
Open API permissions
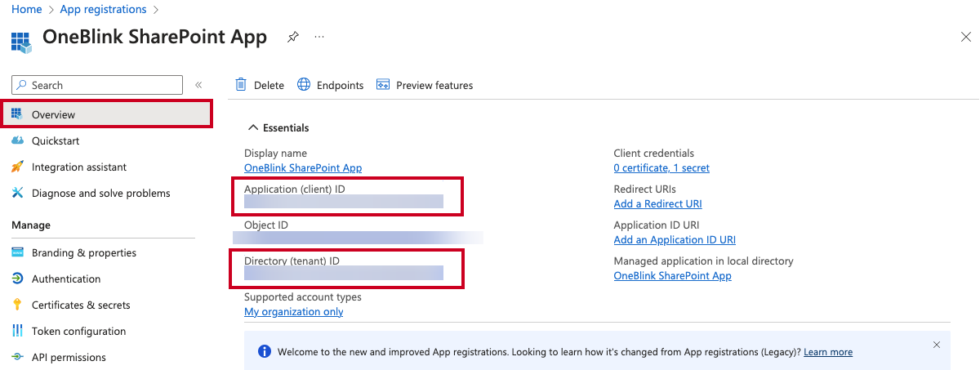point(69,357)
